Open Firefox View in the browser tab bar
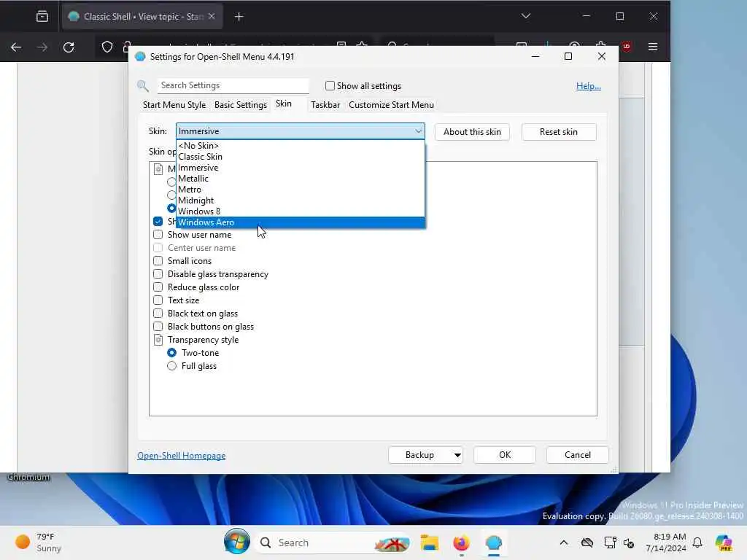The image size is (747, 560). pos(42,17)
